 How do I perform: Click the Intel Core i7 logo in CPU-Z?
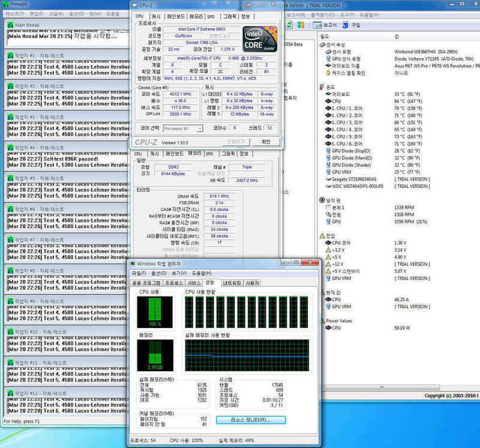pos(260,38)
